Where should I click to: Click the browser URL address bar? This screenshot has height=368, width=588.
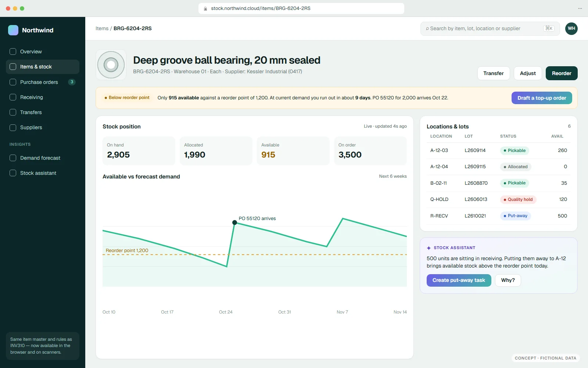point(301,8)
